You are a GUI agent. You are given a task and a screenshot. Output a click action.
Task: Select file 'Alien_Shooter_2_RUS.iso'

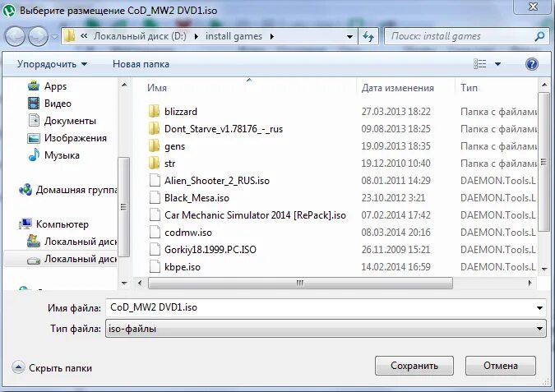(x=217, y=181)
